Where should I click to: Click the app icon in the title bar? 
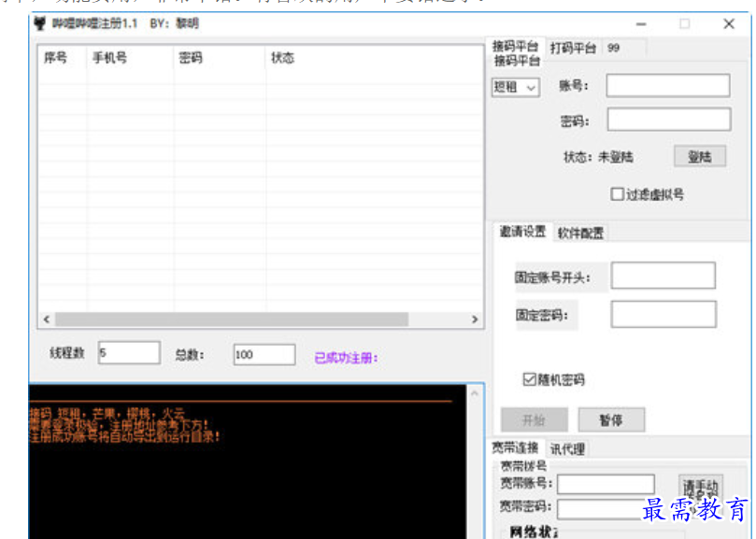pos(40,23)
